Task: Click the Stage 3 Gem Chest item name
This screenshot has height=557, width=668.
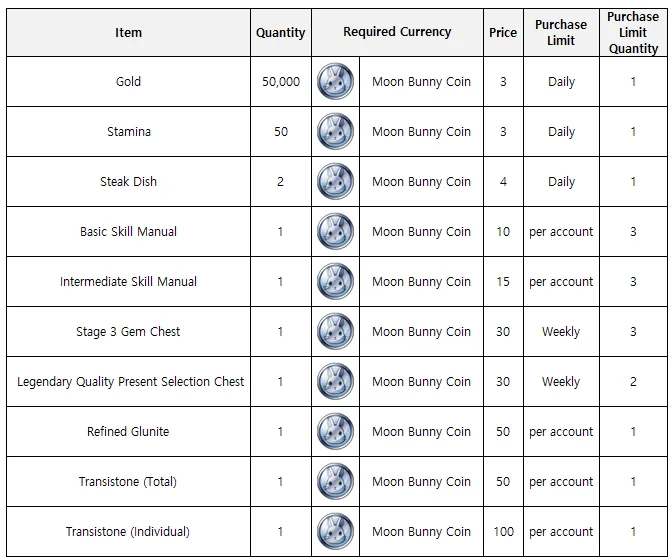Action: (128, 332)
